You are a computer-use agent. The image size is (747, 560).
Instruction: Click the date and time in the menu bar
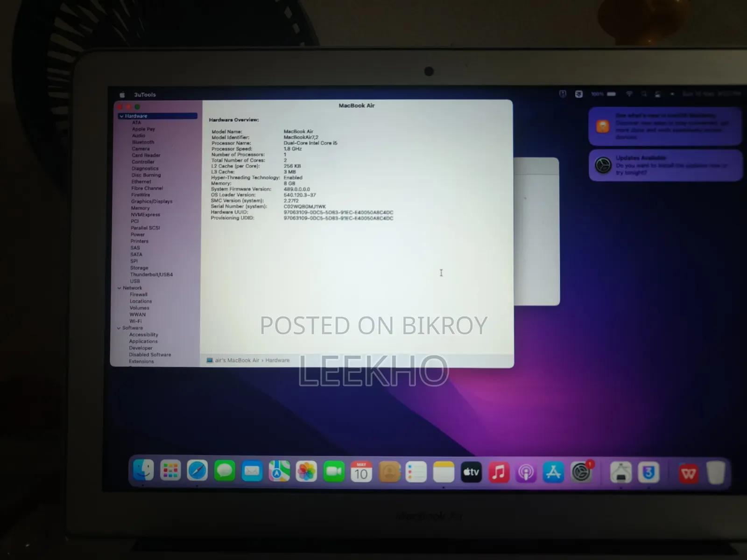711,94
